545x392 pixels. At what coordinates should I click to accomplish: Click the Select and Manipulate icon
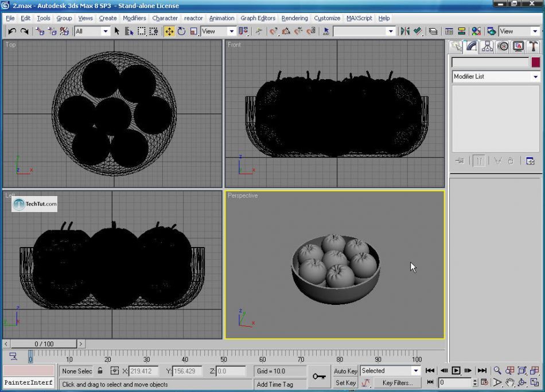259,32
